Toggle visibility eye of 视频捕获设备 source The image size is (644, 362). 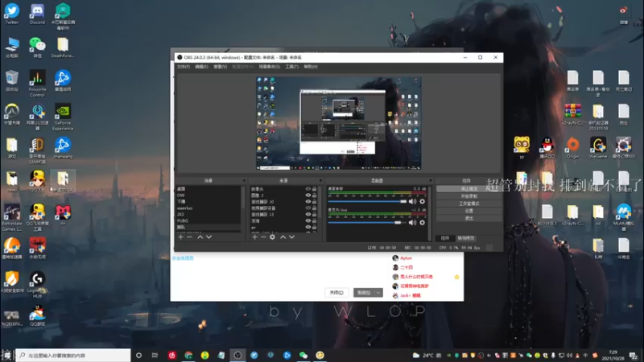[x=308, y=208]
